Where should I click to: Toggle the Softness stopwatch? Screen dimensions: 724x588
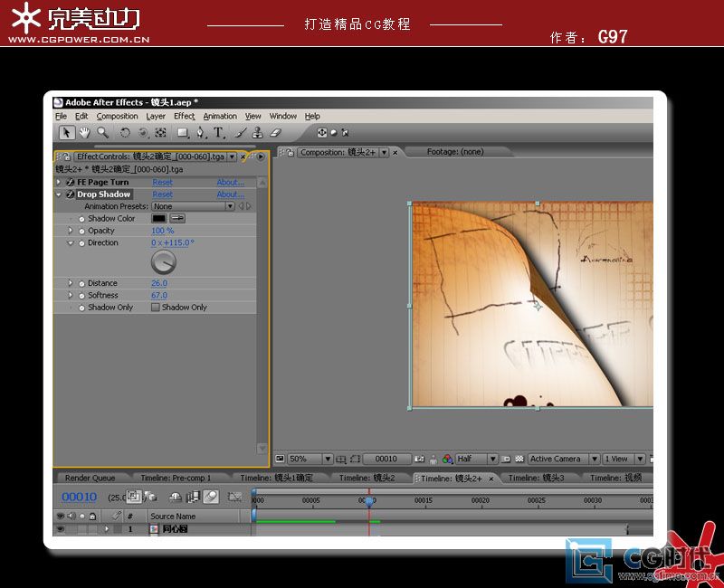point(81,296)
